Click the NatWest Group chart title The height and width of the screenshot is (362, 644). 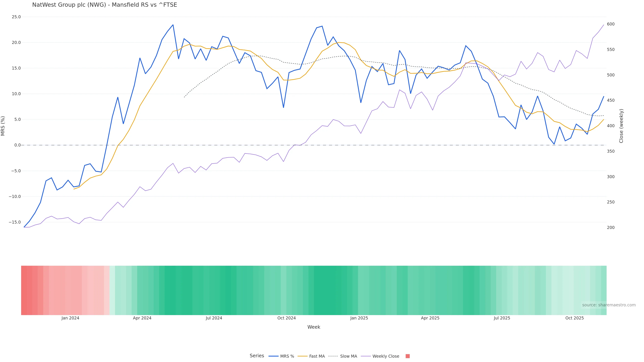104,5
